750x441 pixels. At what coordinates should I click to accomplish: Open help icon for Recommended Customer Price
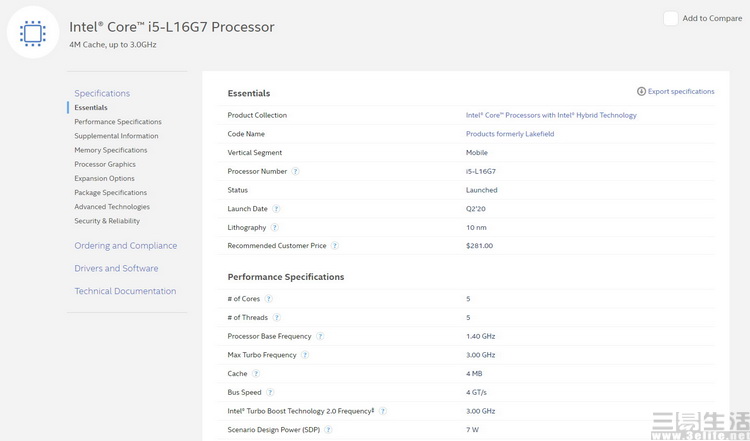tap(335, 246)
